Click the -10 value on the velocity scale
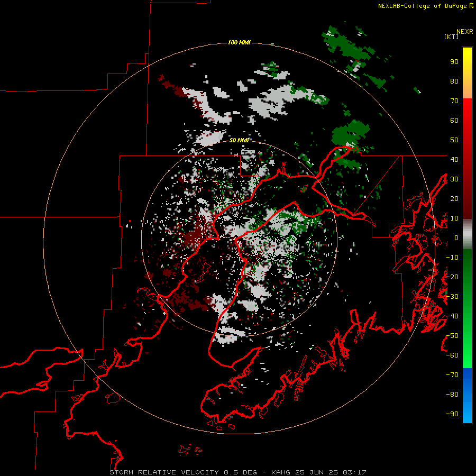 pos(452,258)
